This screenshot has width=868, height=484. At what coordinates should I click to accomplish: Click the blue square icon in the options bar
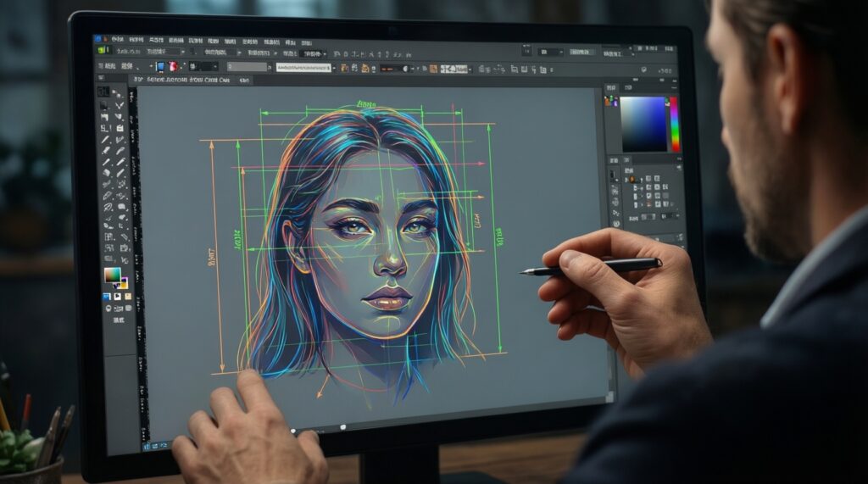pos(160,66)
